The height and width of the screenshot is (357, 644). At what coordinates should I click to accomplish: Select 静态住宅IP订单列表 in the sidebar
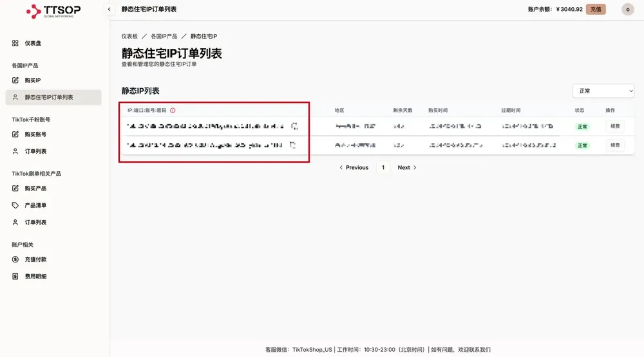pos(49,97)
